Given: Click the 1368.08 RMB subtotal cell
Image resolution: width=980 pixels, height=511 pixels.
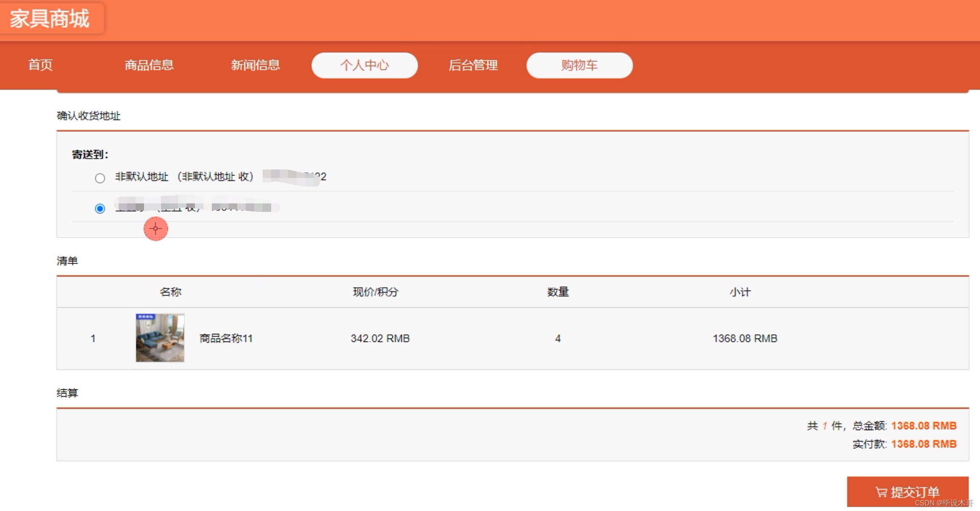Looking at the screenshot, I should [x=744, y=338].
